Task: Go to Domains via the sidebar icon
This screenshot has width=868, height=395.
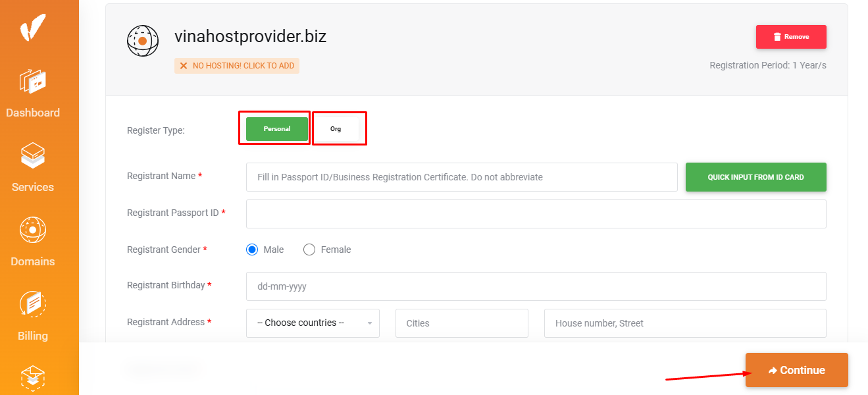Action: click(x=32, y=230)
